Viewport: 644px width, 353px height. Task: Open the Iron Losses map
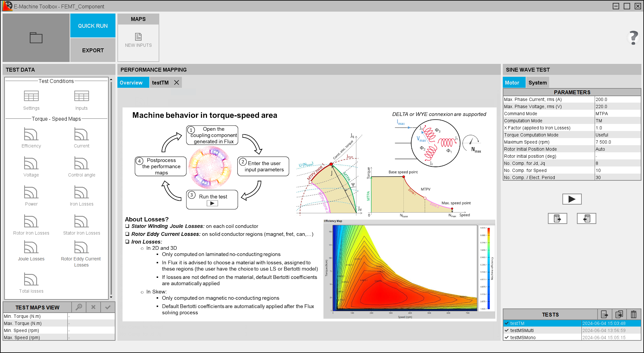pyautogui.click(x=81, y=192)
